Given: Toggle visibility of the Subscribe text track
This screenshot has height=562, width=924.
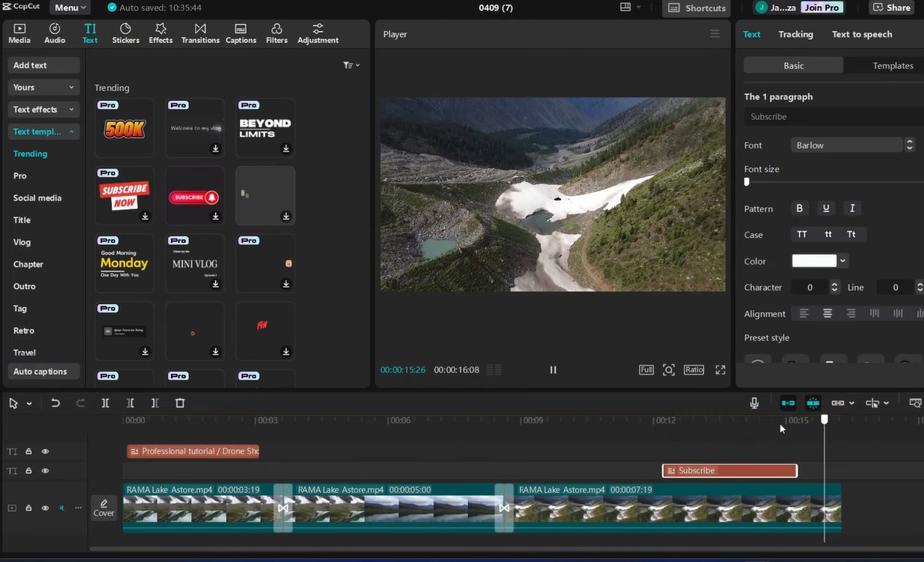Looking at the screenshot, I should click(x=45, y=470).
